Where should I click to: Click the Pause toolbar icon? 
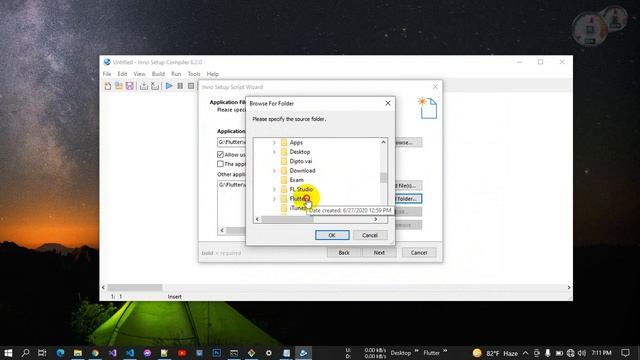tap(180, 86)
